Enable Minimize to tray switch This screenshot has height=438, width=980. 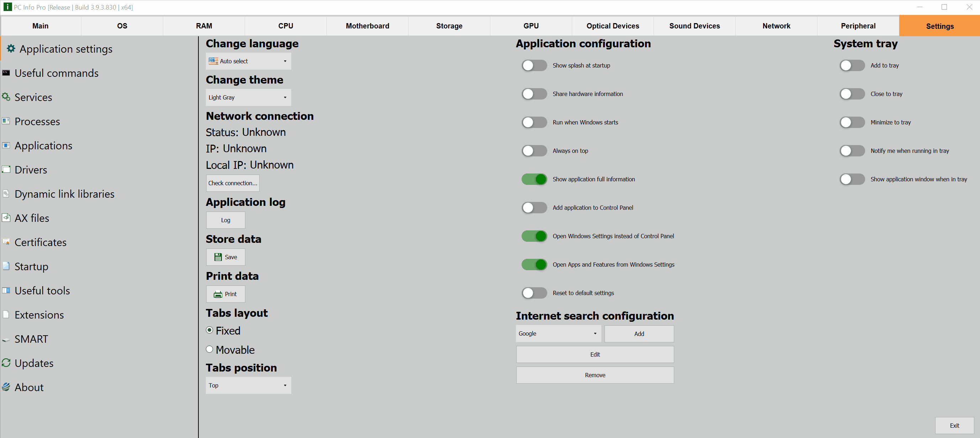852,122
